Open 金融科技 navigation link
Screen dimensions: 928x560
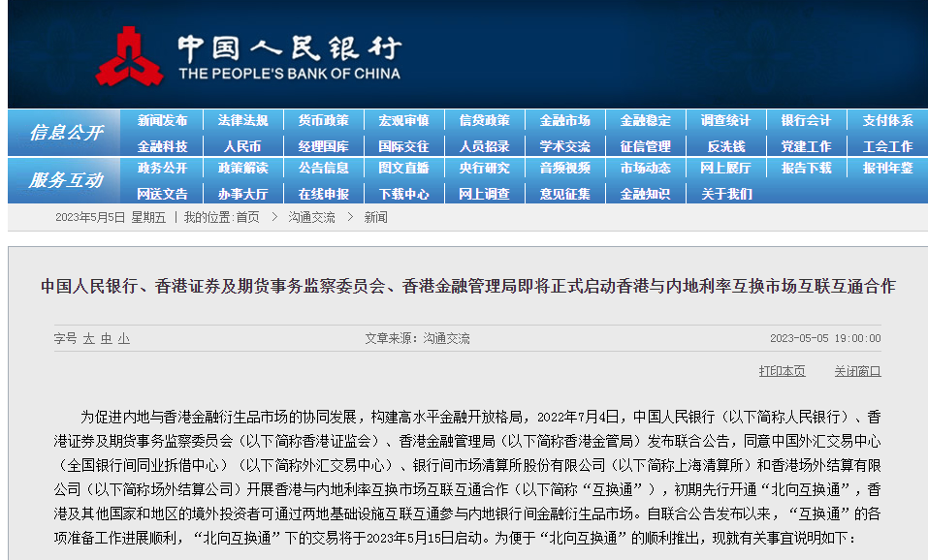[162, 146]
